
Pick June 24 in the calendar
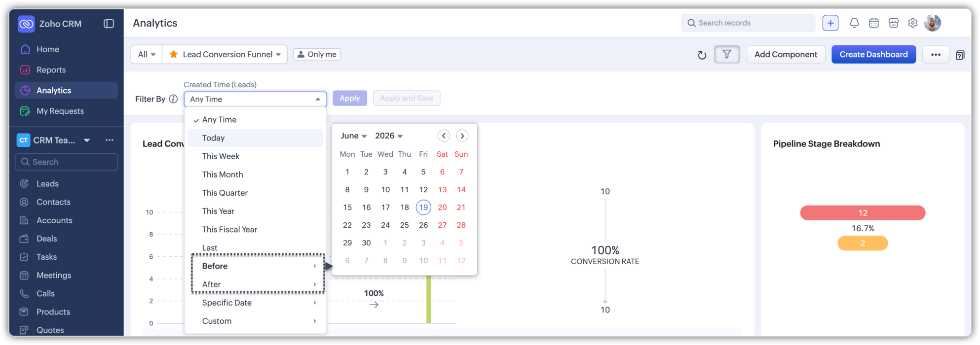[385, 225]
